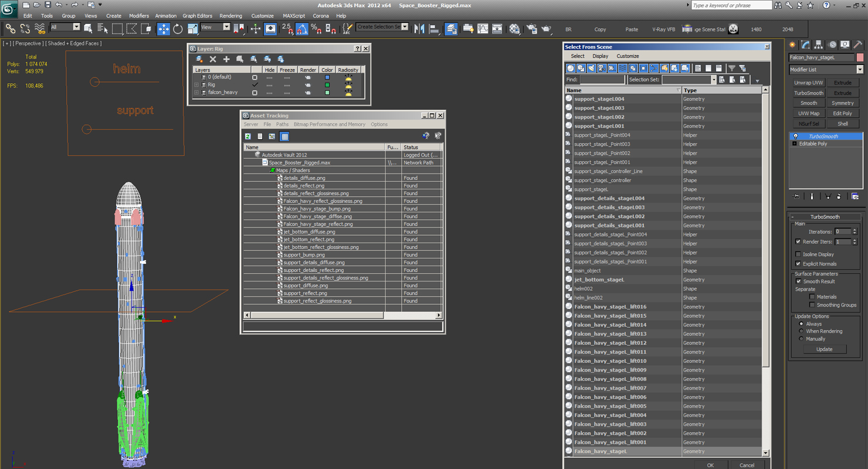868x469 pixels.
Task: Toggle the Explicit Normals checkbox
Action: (x=798, y=264)
